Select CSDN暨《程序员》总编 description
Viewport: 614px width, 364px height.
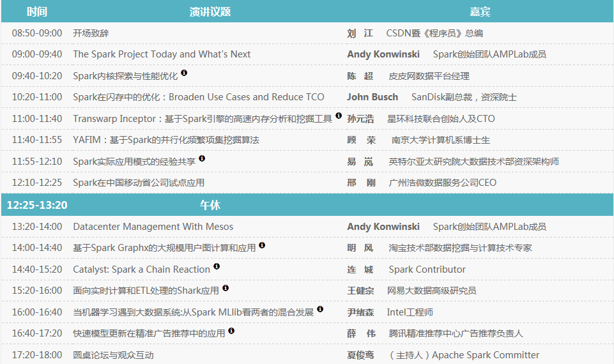(434, 33)
